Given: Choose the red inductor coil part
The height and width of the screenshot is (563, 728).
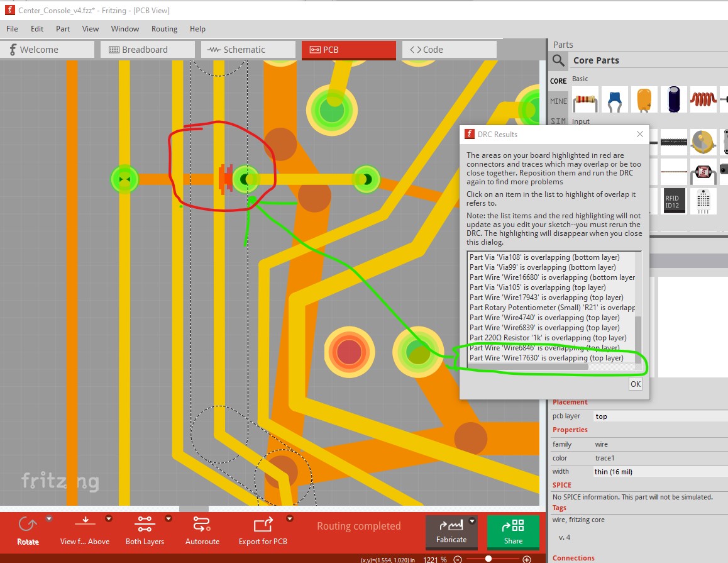Looking at the screenshot, I should 702,99.
